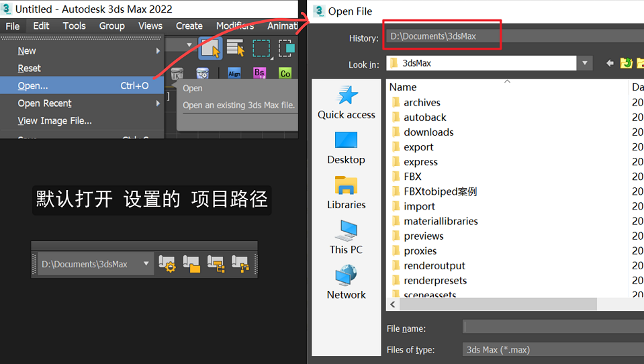Click the second project toolbar folder icon
The width and height of the screenshot is (644, 364).
(x=191, y=264)
